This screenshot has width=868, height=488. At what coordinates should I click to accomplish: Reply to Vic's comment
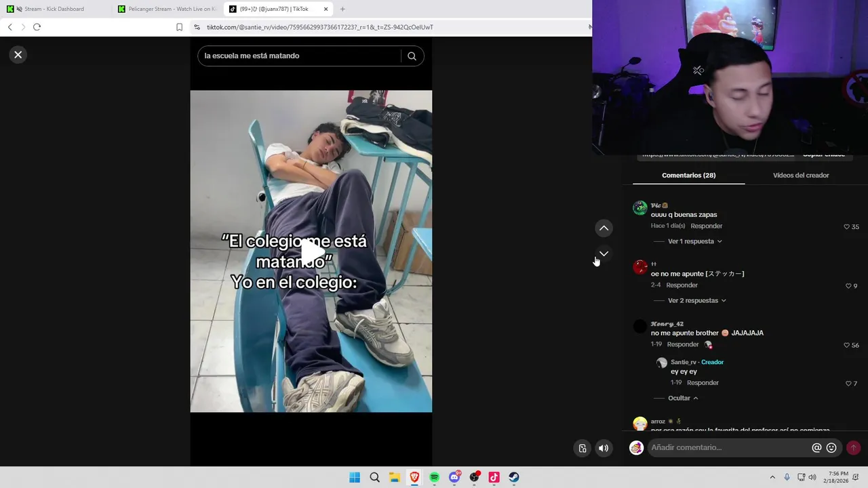pos(706,226)
